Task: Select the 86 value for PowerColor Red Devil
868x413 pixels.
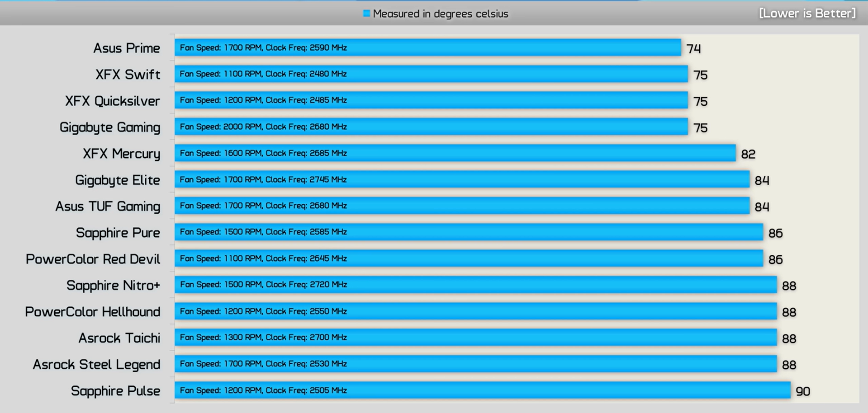Action: point(776,259)
